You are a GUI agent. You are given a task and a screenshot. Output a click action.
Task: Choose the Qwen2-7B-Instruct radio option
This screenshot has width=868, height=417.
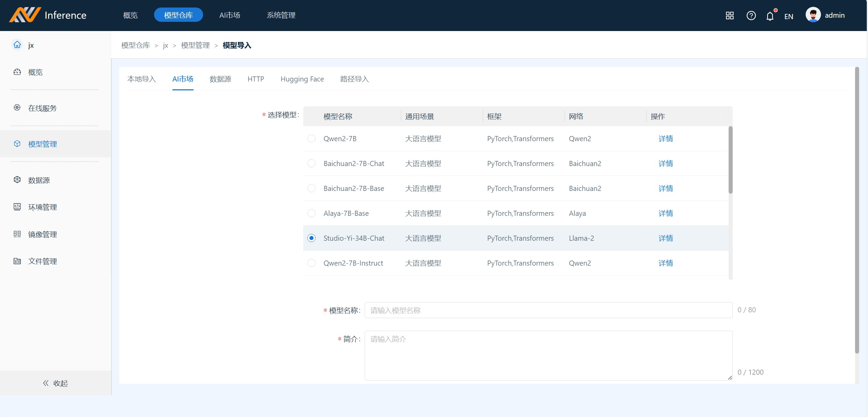(x=311, y=263)
